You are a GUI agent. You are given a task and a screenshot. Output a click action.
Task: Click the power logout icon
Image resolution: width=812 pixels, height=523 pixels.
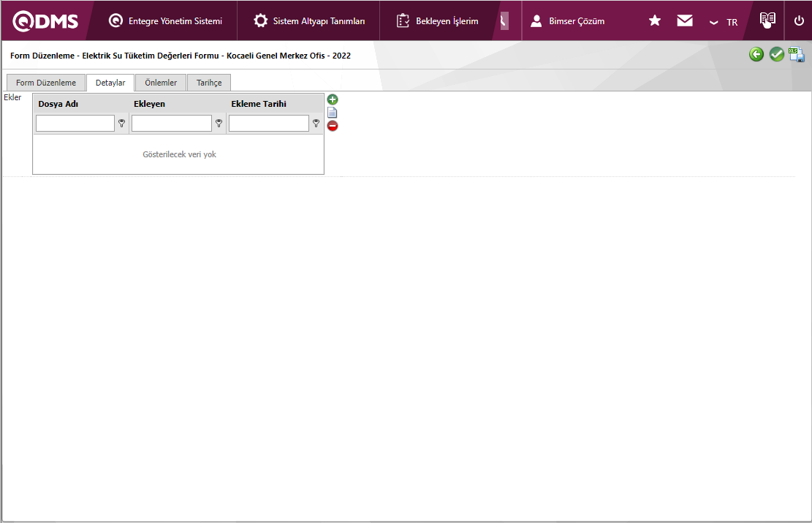point(799,21)
